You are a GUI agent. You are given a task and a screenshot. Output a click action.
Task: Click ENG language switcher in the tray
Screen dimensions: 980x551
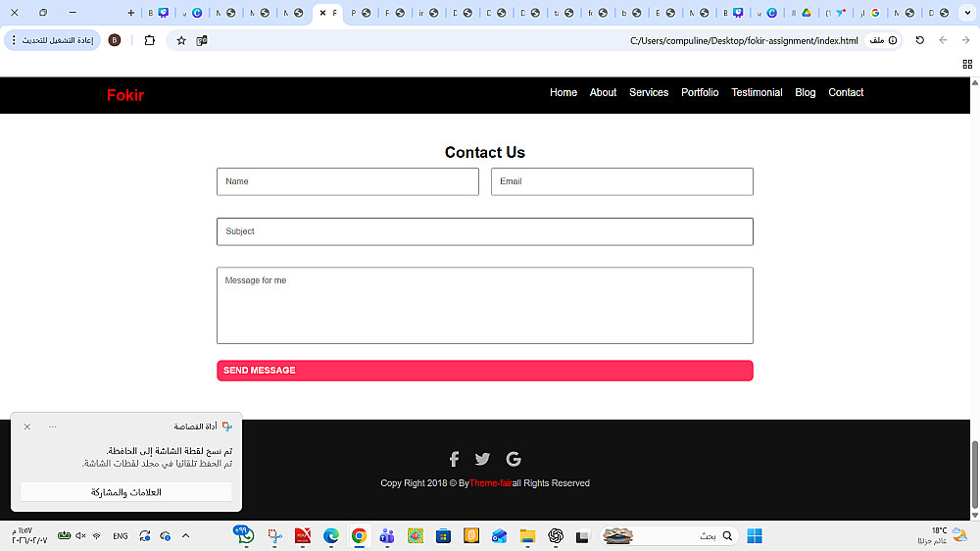coord(121,536)
